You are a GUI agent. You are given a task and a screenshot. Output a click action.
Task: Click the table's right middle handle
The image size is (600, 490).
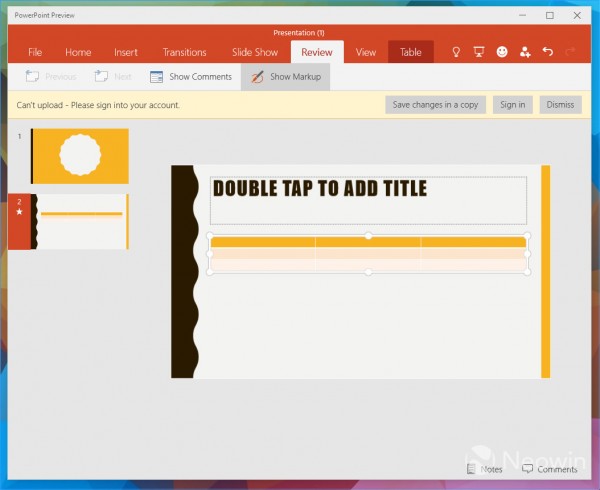pyautogui.click(x=527, y=254)
